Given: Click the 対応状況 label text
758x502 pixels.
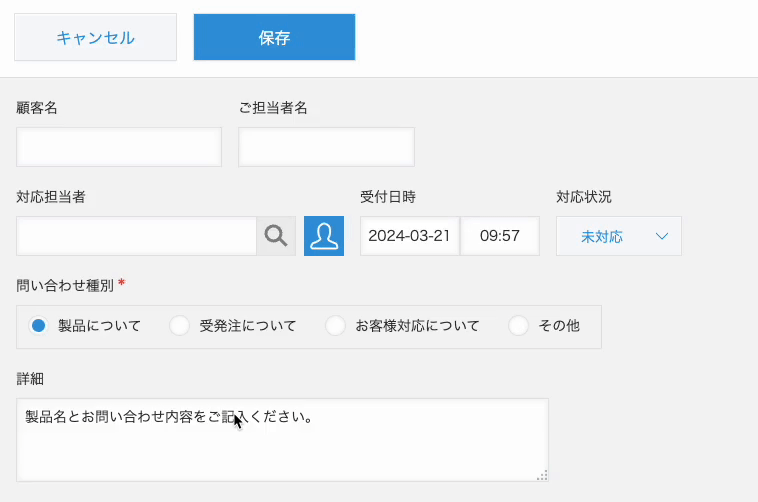Looking at the screenshot, I should (x=583, y=197).
